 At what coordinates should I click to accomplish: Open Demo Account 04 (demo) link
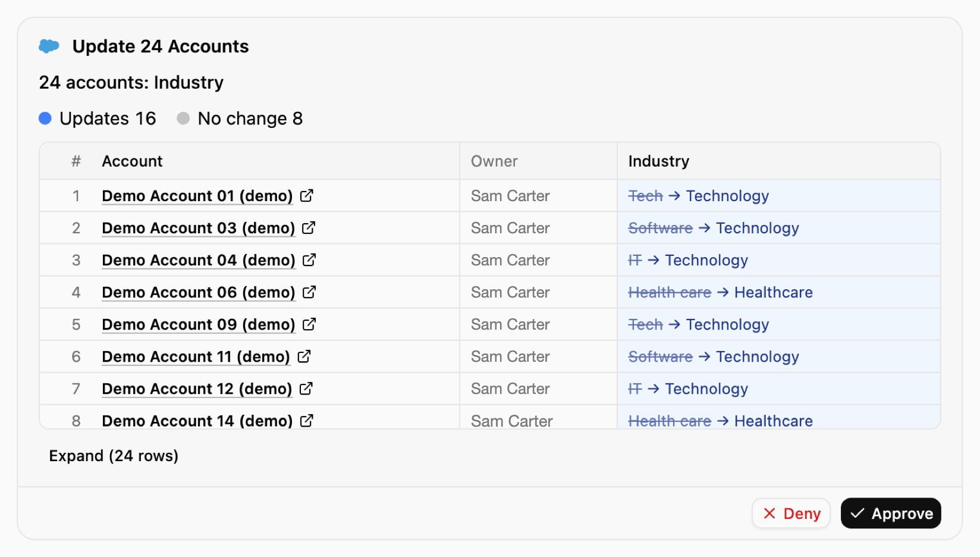(x=199, y=260)
